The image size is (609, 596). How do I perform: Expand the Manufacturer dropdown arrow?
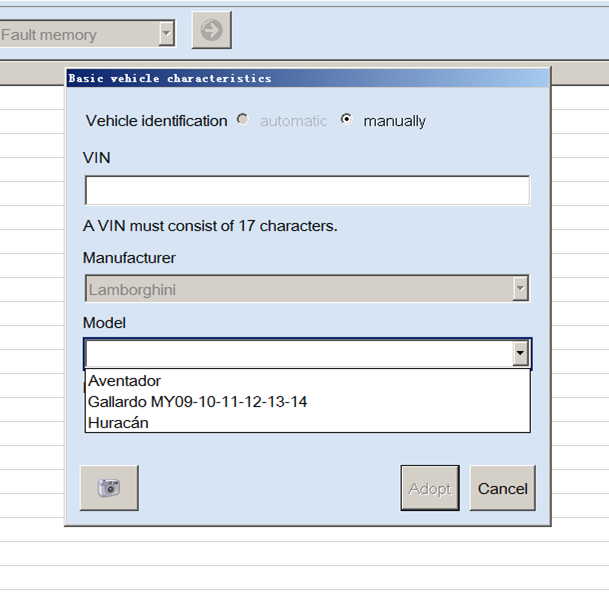coord(520,288)
